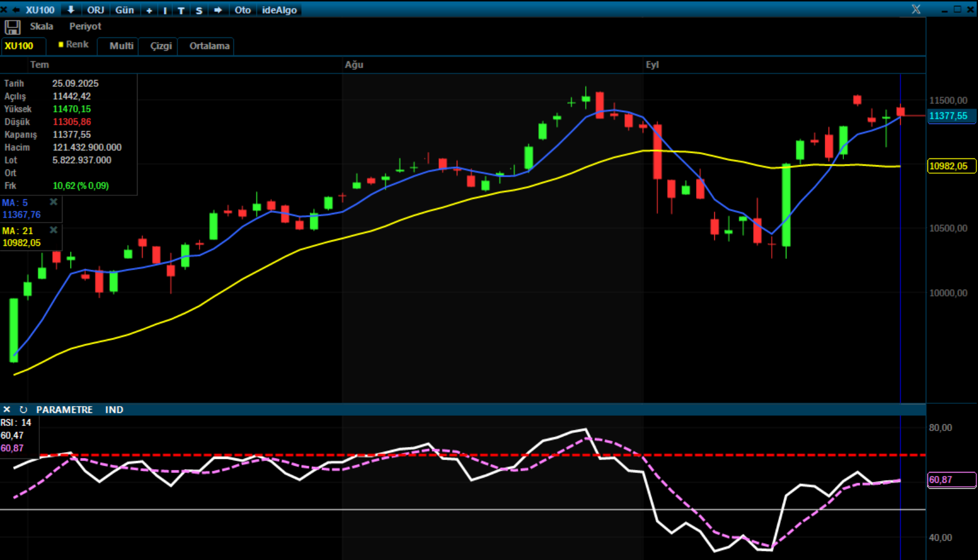Click the 11377,55 price tag on the axis
Image resolution: width=978 pixels, height=560 pixels.
pyautogui.click(x=951, y=116)
